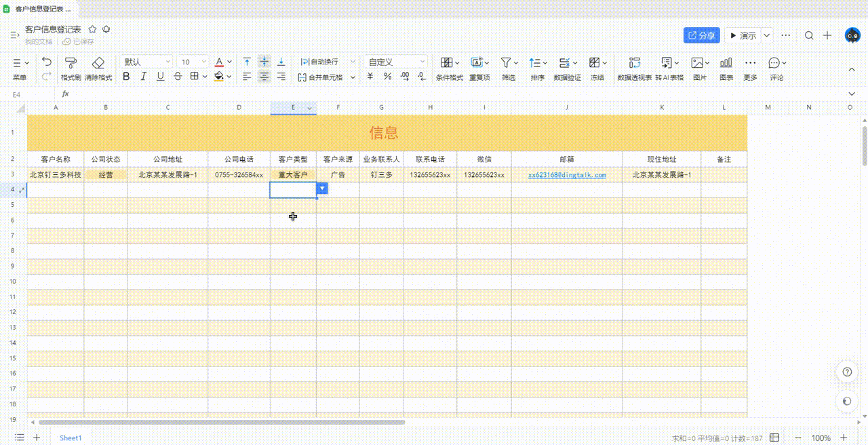Start 演示 presentation mode

[743, 35]
